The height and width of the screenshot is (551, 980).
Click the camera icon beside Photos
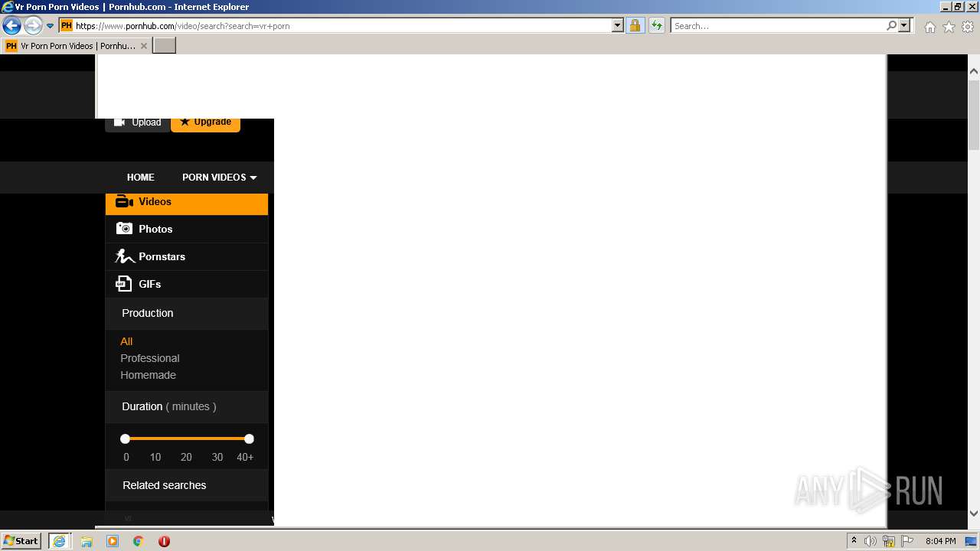coord(124,229)
